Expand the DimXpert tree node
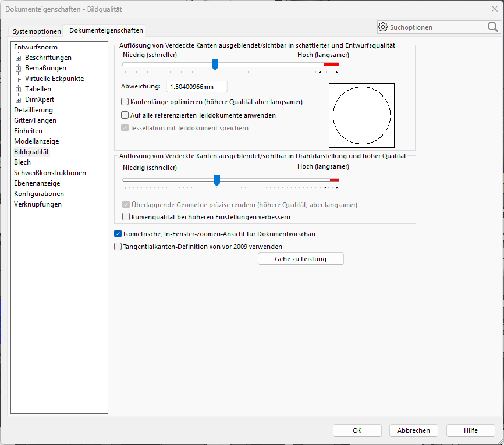 click(x=19, y=100)
